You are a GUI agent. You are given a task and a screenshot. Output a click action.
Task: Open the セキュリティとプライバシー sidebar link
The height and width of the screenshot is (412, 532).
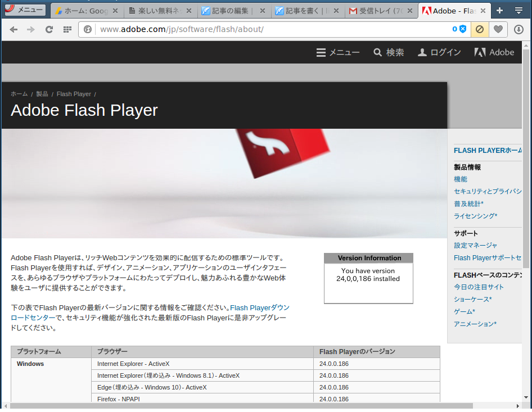(488, 191)
